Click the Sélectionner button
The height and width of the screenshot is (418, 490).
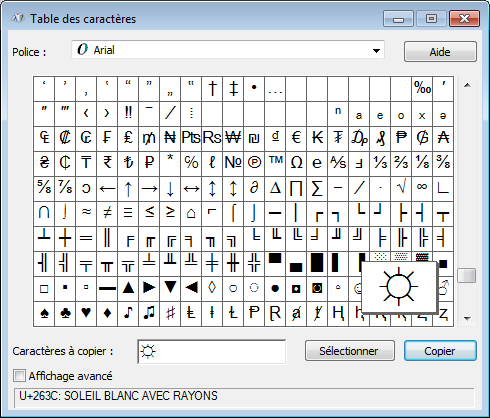click(350, 351)
